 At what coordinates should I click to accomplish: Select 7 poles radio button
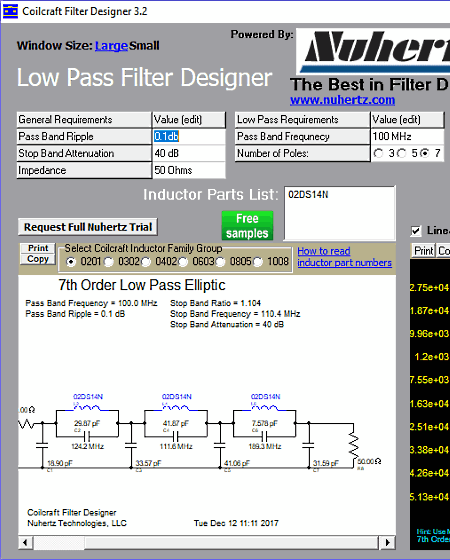point(425,153)
